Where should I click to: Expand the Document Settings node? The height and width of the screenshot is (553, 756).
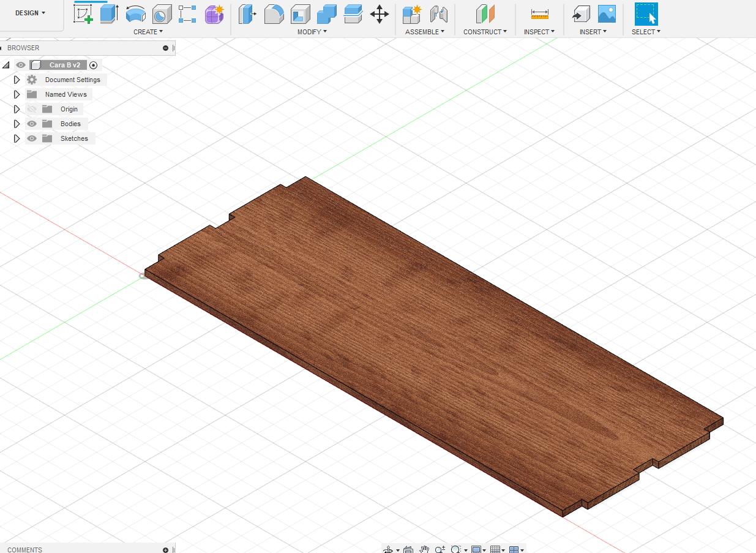point(17,80)
